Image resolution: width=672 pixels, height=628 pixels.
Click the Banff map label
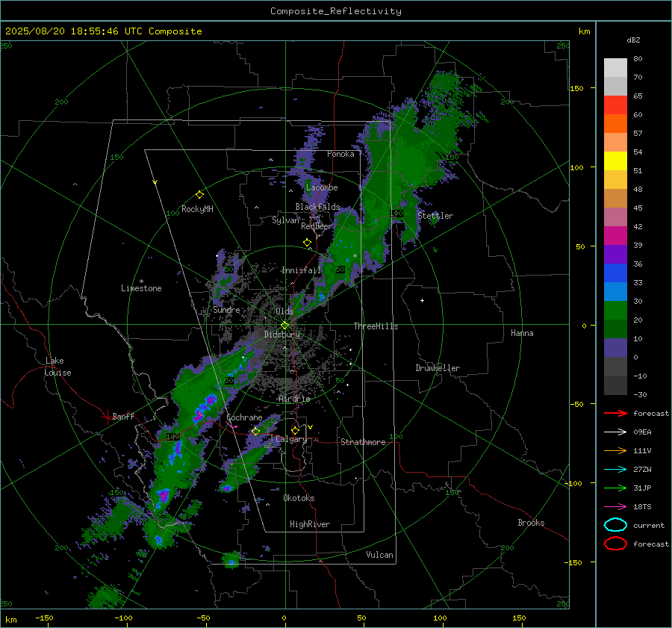[123, 416]
